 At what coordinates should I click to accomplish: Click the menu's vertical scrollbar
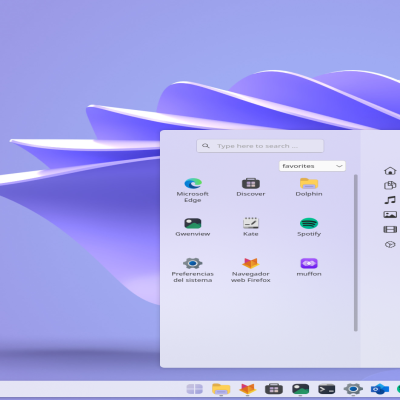click(356, 252)
